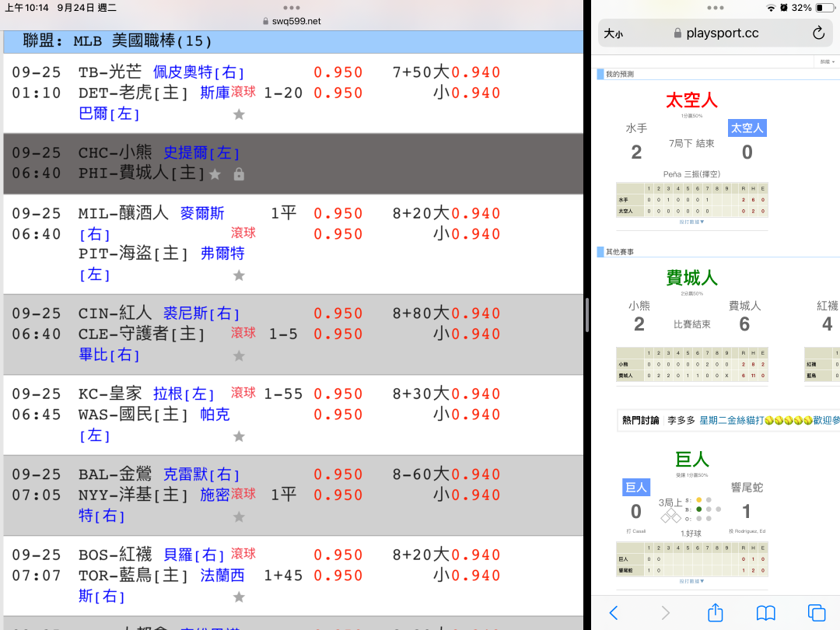Open pitcher link 佩皮奧特[右]
The width and height of the screenshot is (840, 630).
click(199, 72)
